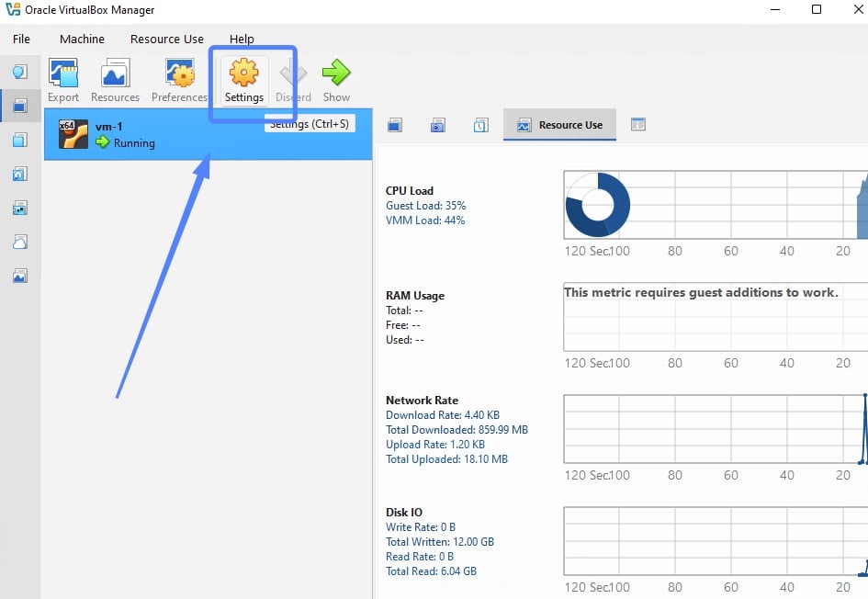Open the Media manager in left sidebar

pos(20,174)
